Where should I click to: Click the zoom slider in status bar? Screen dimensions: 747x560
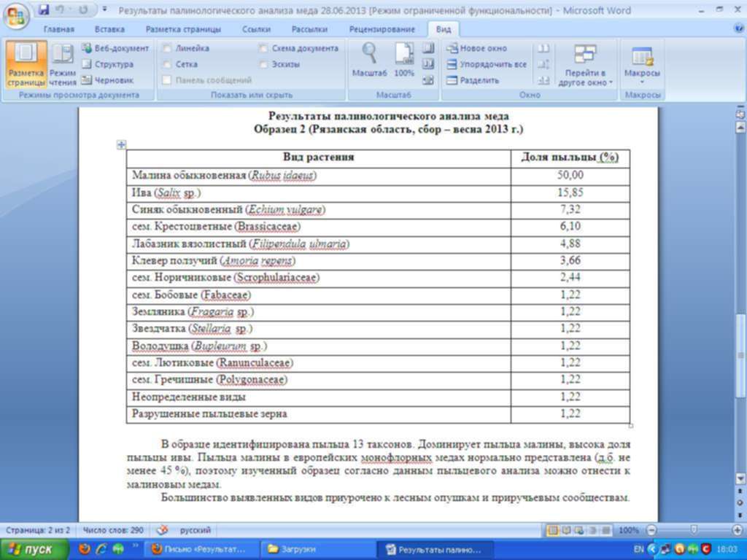pyautogui.click(x=693, y=530)
